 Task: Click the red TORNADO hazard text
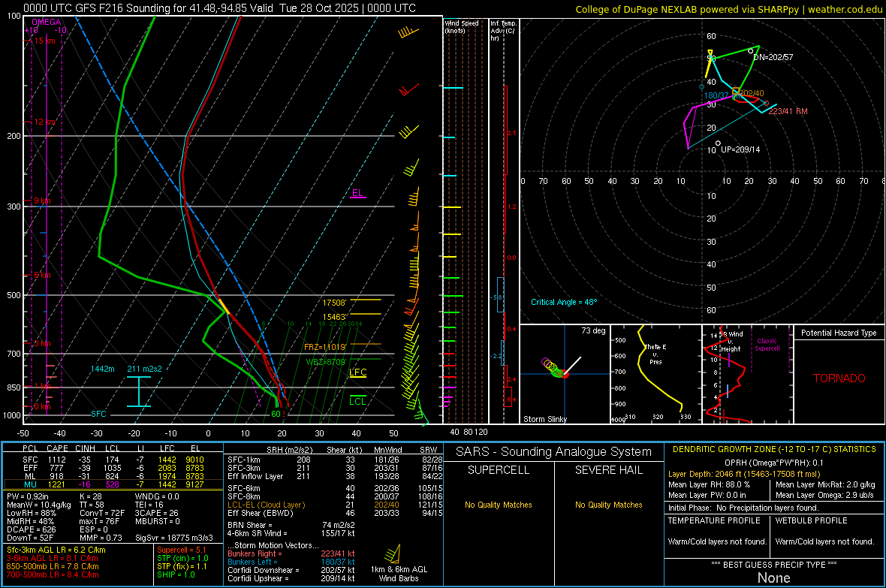(839, 378)
